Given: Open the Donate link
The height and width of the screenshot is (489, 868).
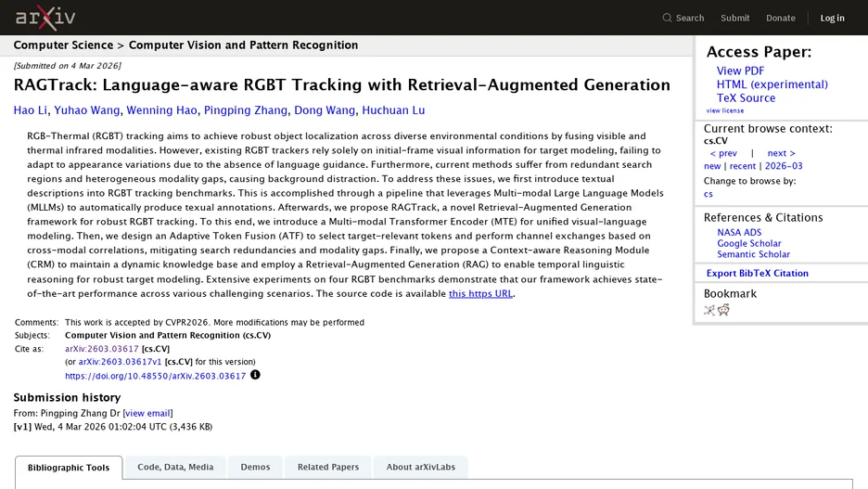Looking at the screenshot, I should click(x=781, y=18).
